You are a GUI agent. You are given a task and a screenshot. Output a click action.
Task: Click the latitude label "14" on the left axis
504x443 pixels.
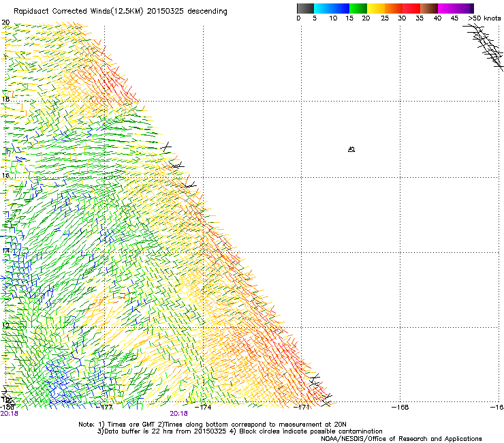click(x=5, y=250)
